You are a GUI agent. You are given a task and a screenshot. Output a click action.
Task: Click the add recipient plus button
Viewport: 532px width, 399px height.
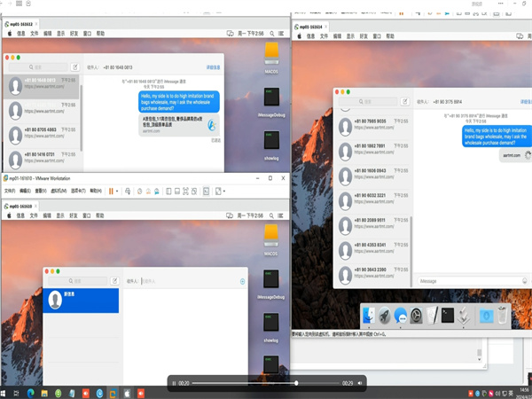point(242,281)
